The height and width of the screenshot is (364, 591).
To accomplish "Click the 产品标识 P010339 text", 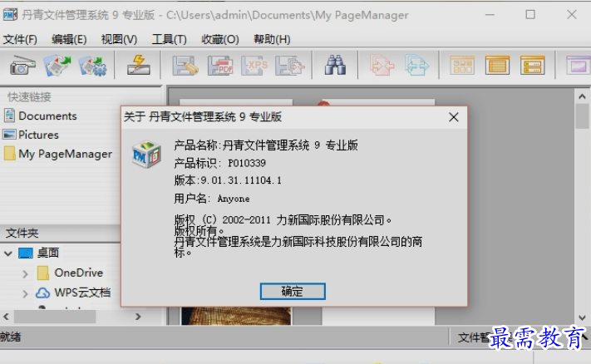I will point(219,163).
